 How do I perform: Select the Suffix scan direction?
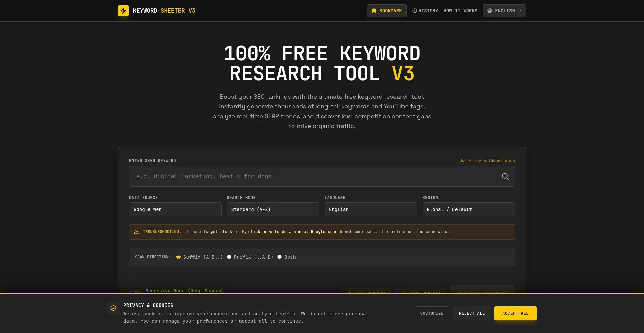coord(179,257)
